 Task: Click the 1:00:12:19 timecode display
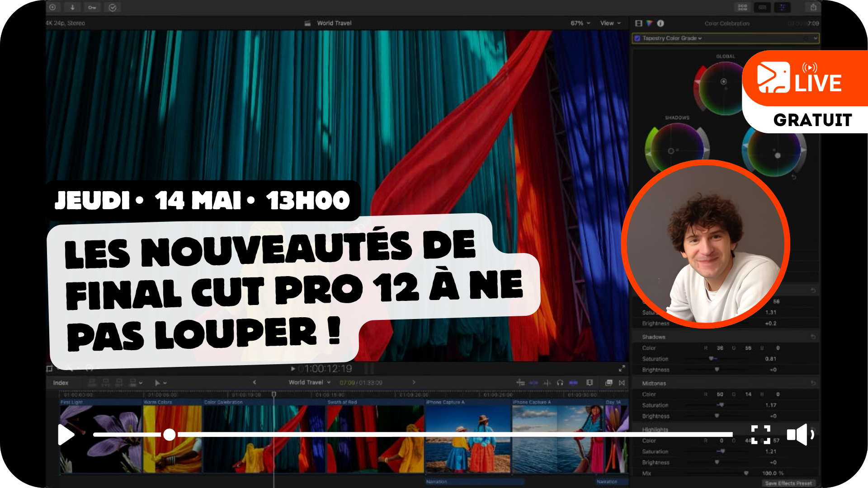click(x=328, y=369)
